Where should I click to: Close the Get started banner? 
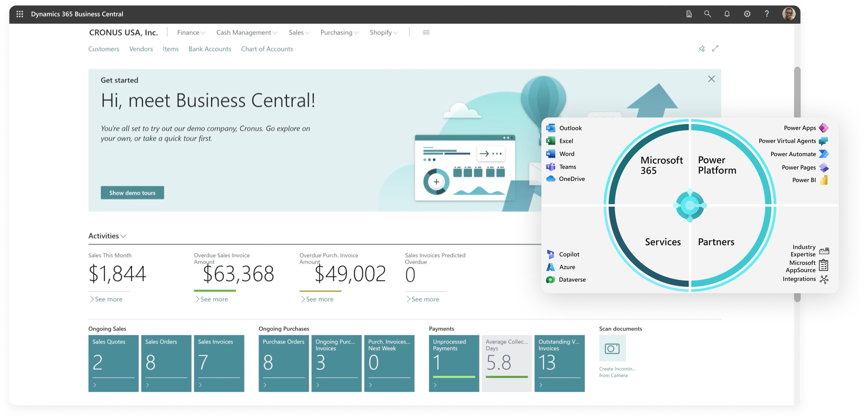[x=711, y=79]
